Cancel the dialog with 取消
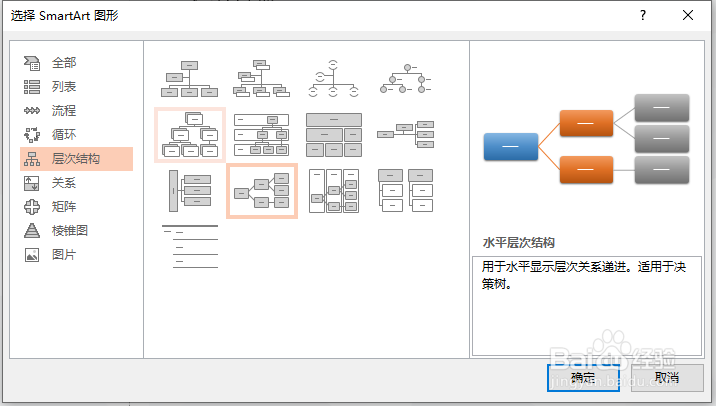This screenshot has width=716, height=406. pyautogui.click(x=667, y=378)
